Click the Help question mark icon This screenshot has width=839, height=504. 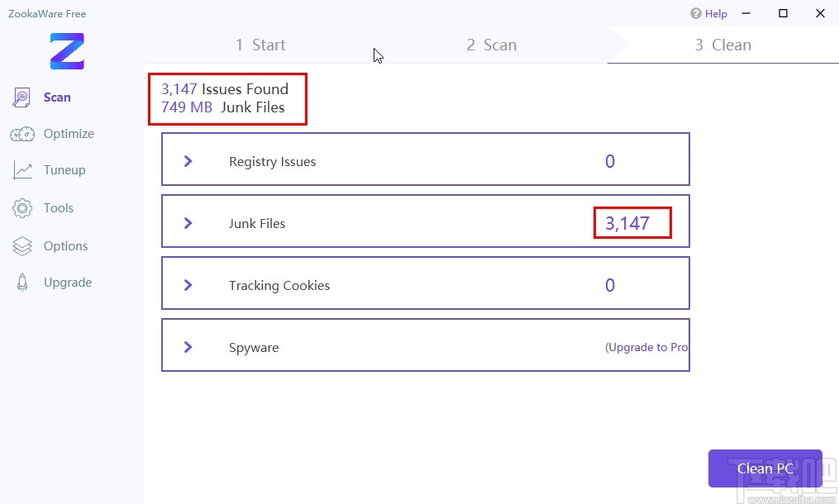(696, 13)
